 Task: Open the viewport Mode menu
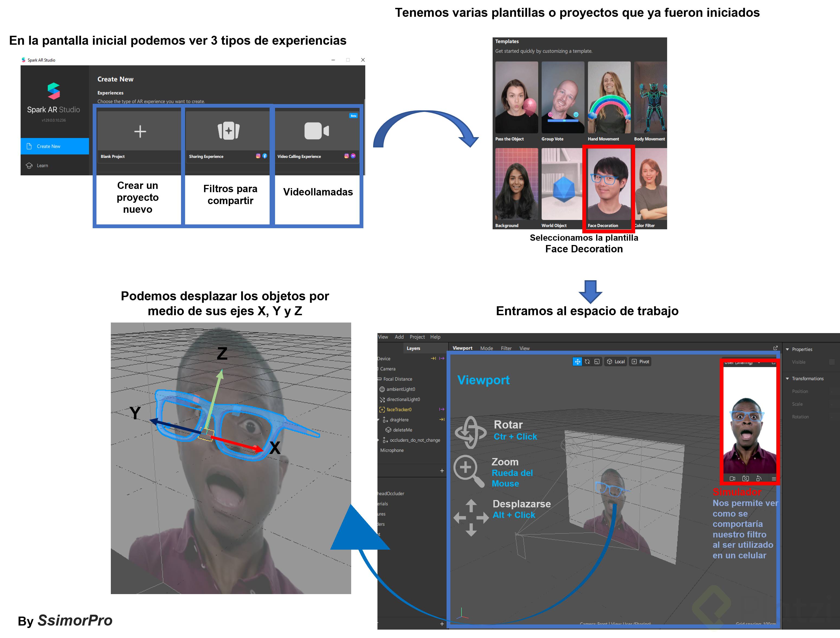click(486, 348)
